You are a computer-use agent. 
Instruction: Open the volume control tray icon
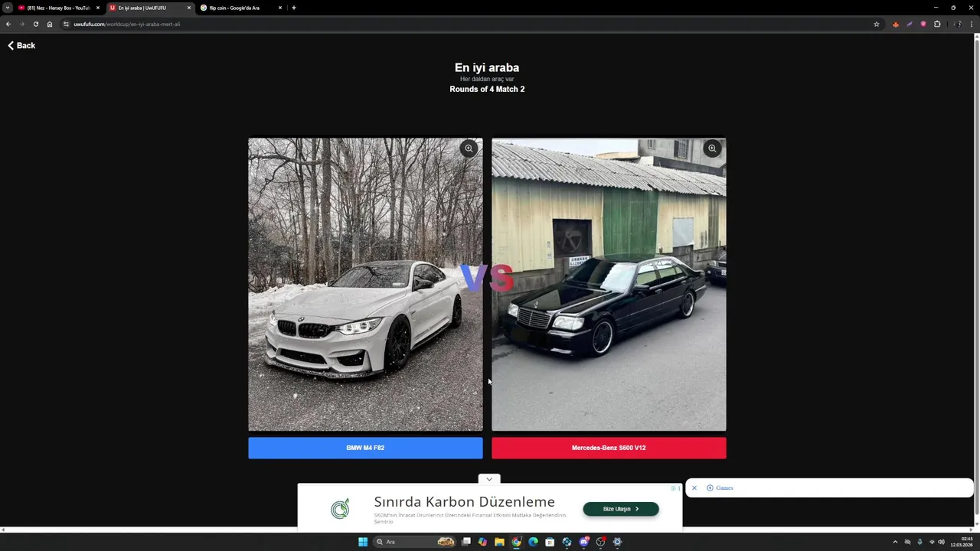[x=941, y=542]
